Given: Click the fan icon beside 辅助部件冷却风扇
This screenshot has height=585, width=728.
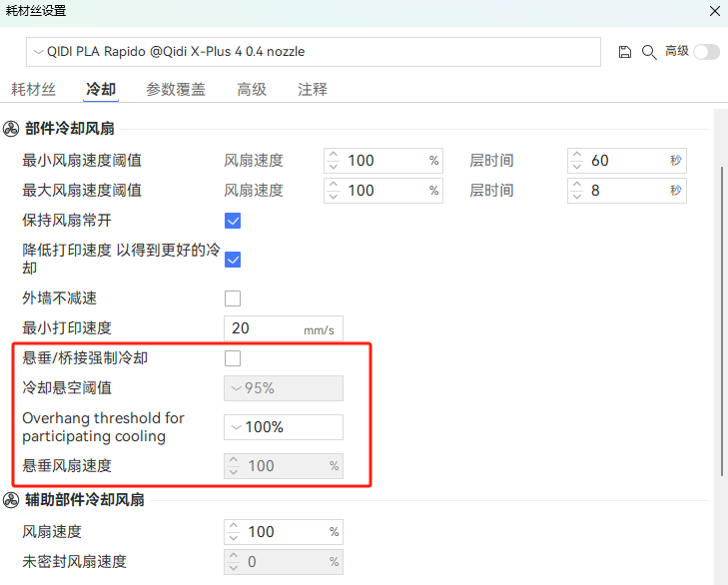Looking at the screenshot, I should (12, 500).
